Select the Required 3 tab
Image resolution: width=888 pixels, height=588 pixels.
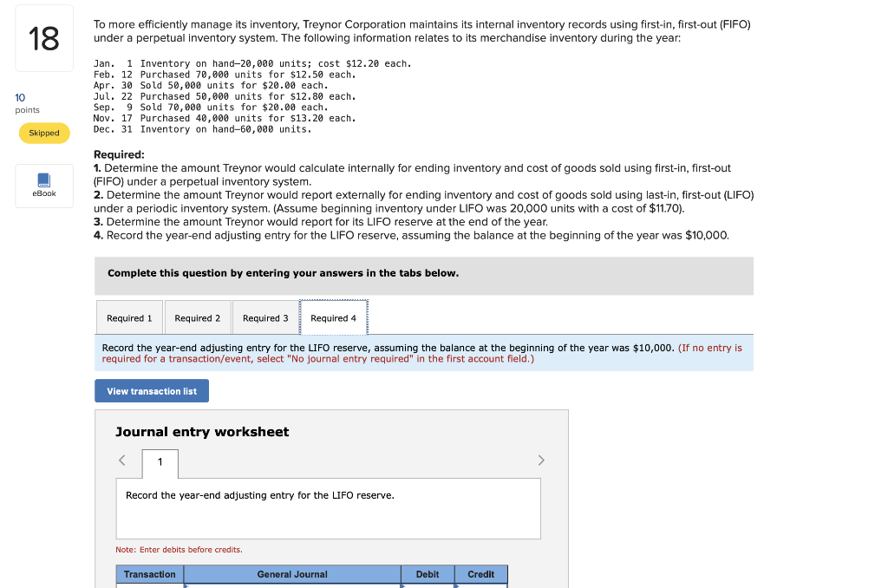click(265, 317)
